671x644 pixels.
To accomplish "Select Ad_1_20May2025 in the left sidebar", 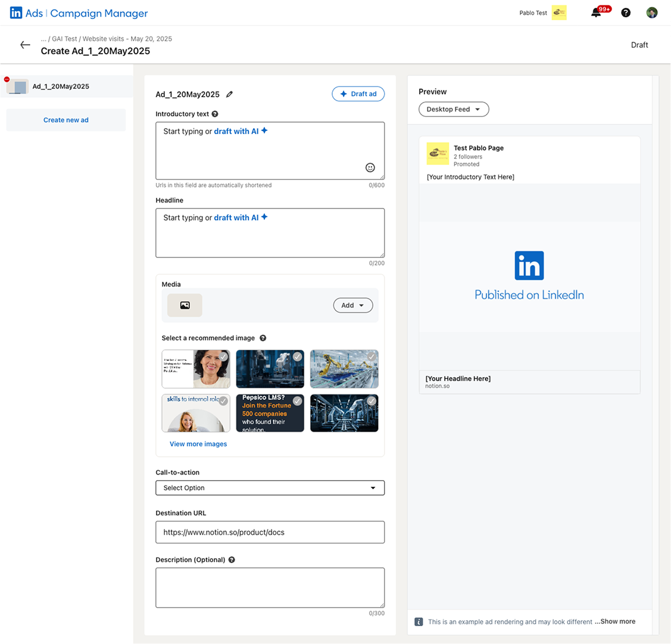I will (x=67, y=86).
